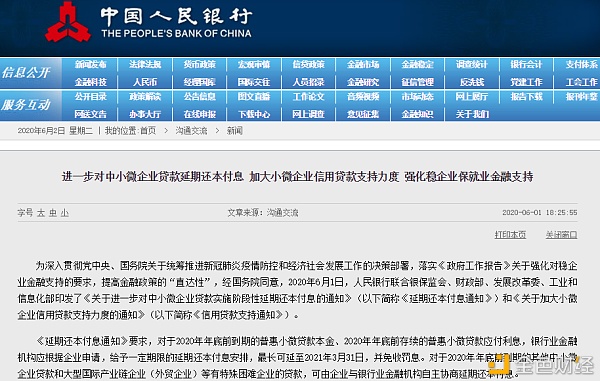This screenshot has width=600, height=381.
Task: Click the article headline text
Action: [x=297, y=176]
